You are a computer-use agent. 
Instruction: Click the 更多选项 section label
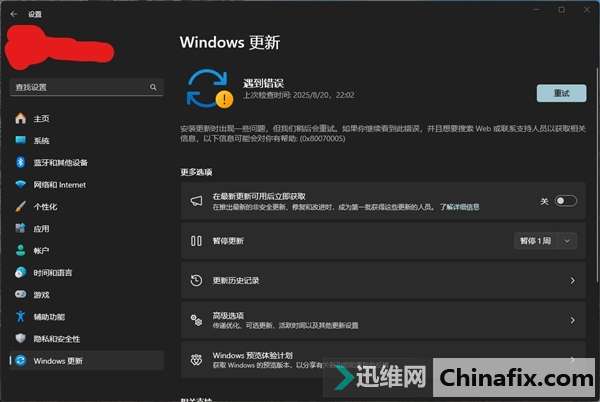(196, 172)
